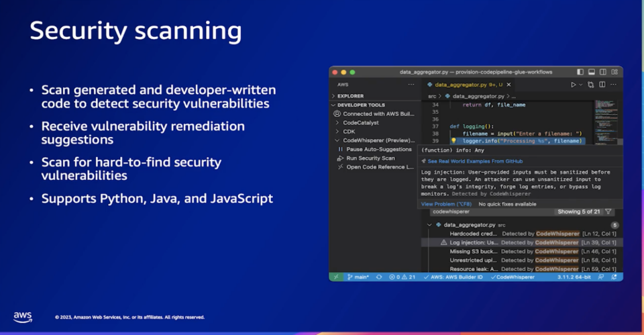Open the run button dropdown arrow

click(580, 85)
